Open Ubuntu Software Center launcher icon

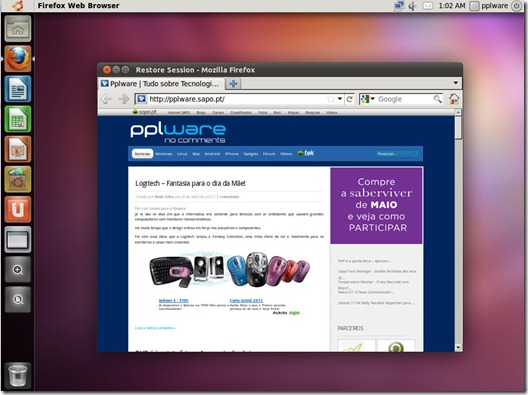pos(18,179)
